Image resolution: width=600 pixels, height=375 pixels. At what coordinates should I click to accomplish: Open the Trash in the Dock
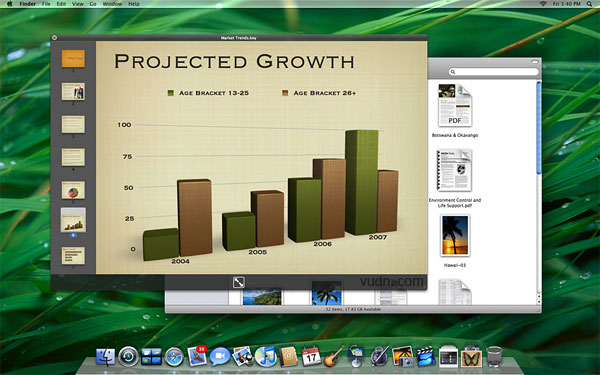[494, 356]
